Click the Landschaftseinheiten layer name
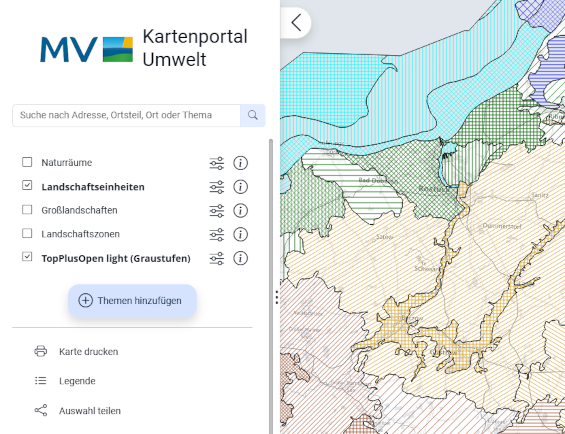This screenshot has height=434, width=565. coord(93,187)
